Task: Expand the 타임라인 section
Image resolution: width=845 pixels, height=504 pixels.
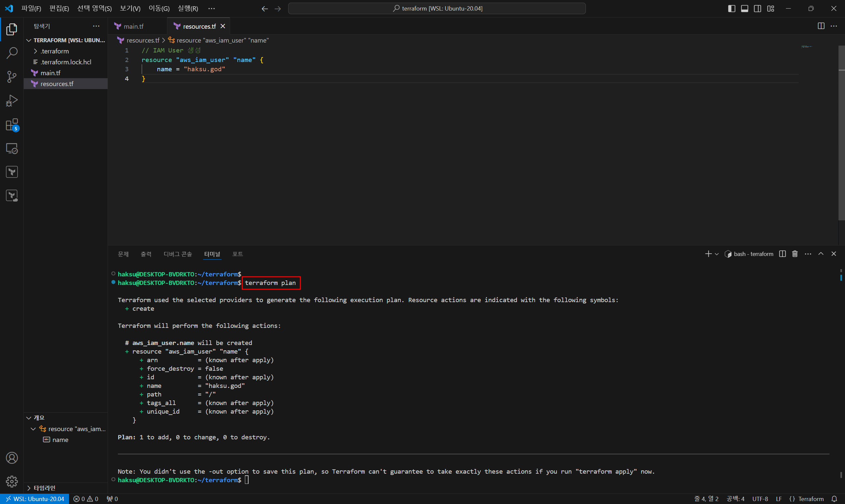Action: click(x=44, y=488)
